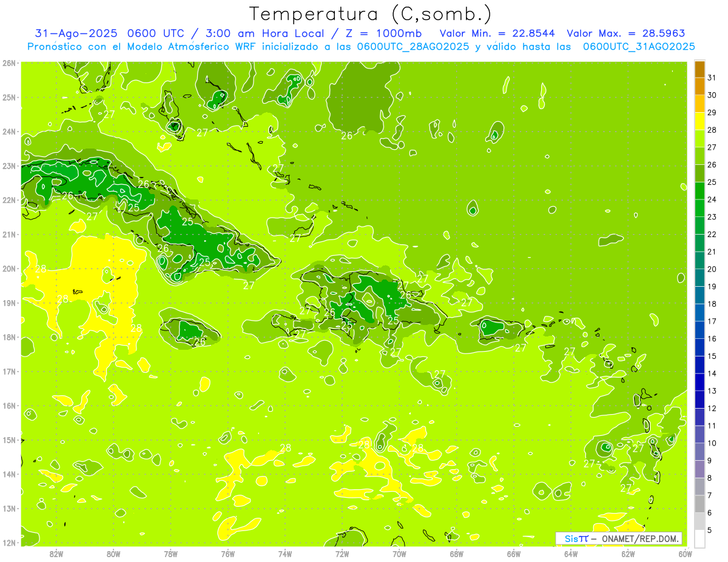728x562 pixels.
Task: Click the latitude axis label "21N"
Action: 9,235
